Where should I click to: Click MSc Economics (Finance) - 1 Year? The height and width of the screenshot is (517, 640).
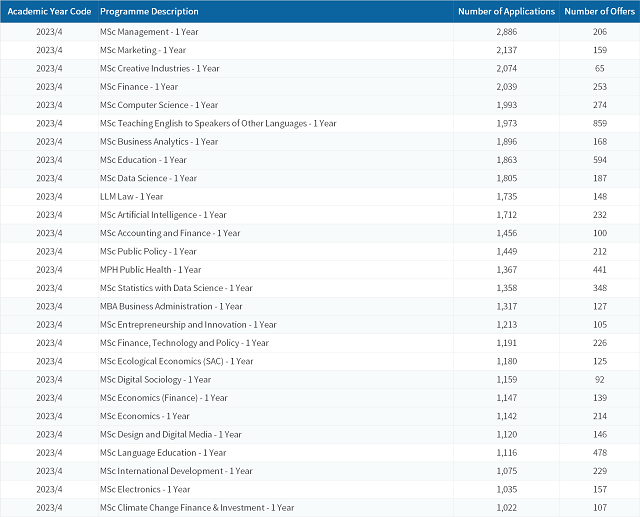(164, 398)
